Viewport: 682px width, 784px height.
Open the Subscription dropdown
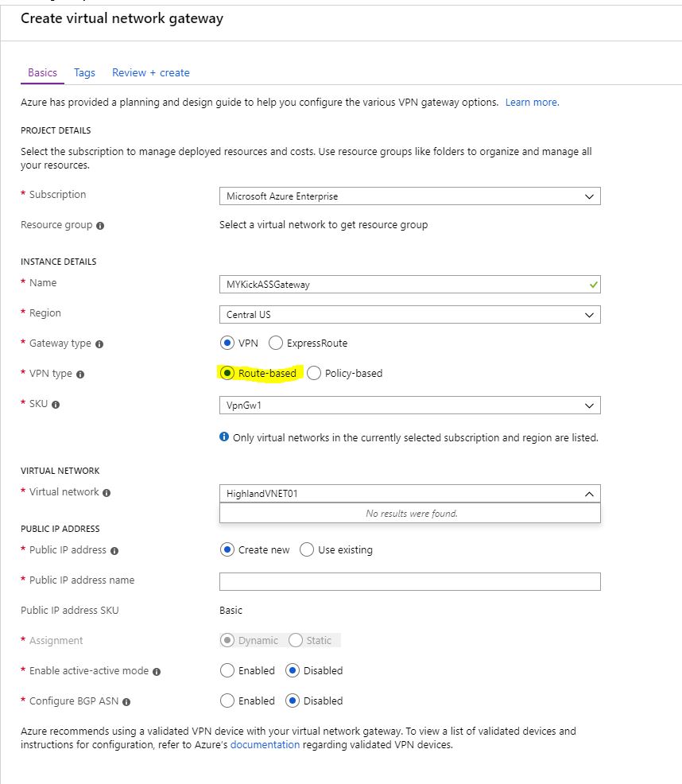589,196
